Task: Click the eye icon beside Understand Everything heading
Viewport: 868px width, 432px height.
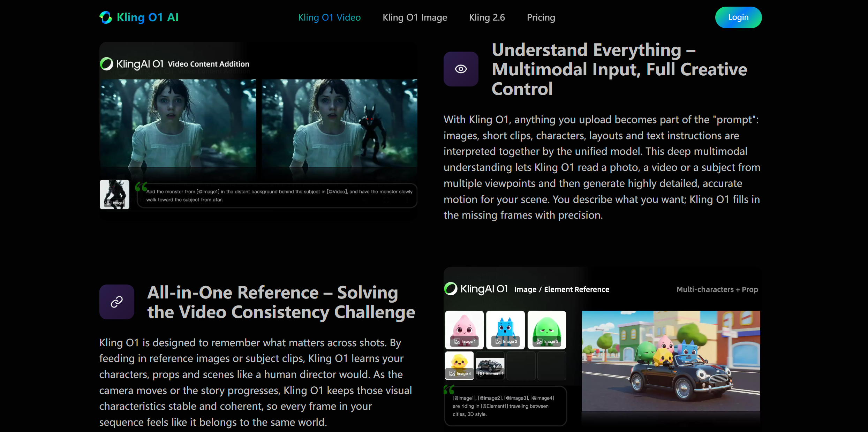Action: pos(461,69)
